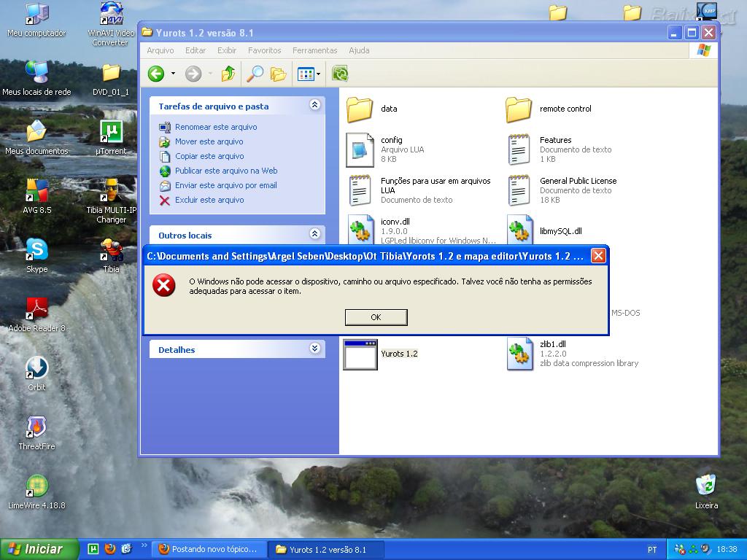Select the iconv.dll file icon
747x560 pixels.
tap(361, 230)
